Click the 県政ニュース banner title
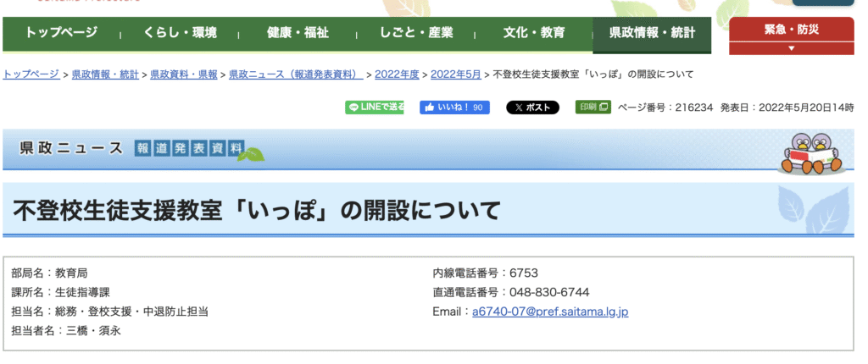This screenshot has width=868, height=364. point(71,147)
